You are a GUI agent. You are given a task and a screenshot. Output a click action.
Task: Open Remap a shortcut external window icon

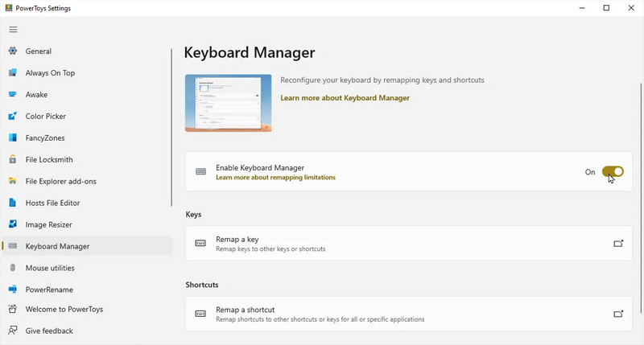point(618,314)
